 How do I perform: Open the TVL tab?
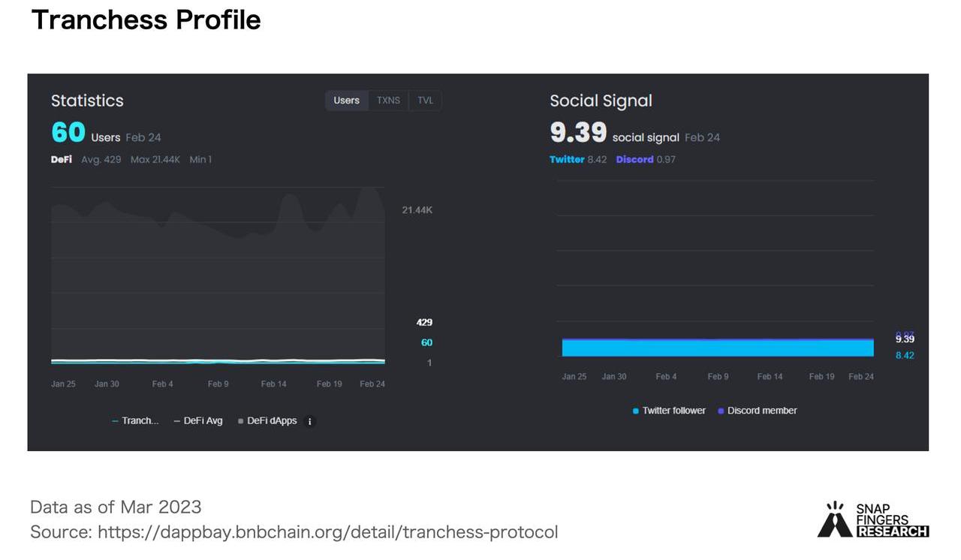[x=425, y=101]
